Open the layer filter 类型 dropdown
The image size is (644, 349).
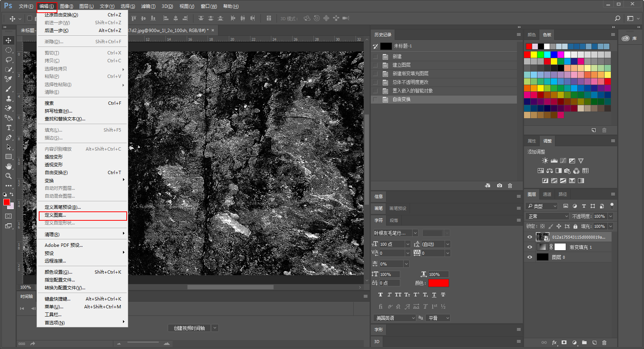click(542, 206)
